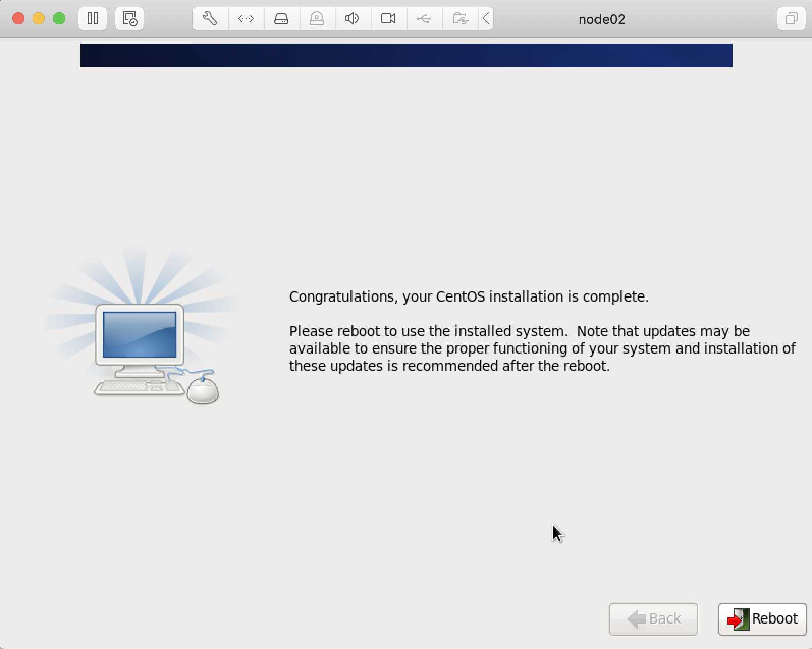
Task: Click the computer illustration image
Action: [142, 326]
